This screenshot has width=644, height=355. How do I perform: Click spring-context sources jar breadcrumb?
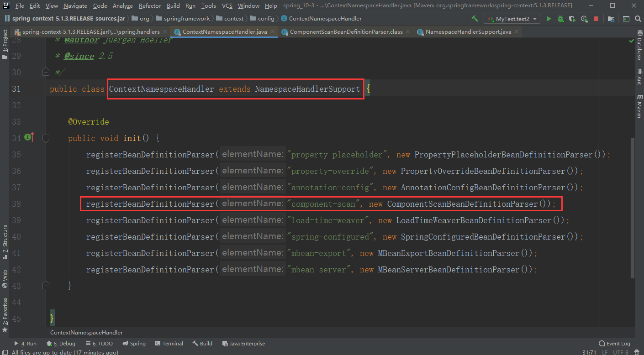pos(64,19)
